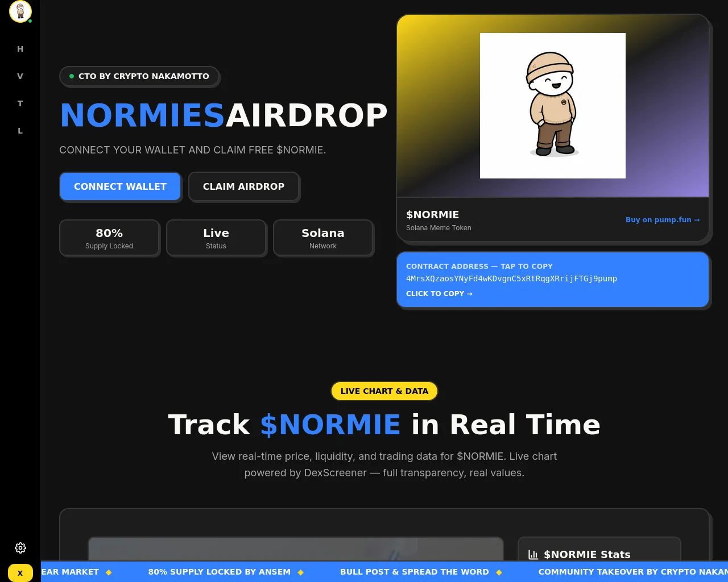This screenshot has width=728, height=582.
Task: Select the 80% Supply Locked card
Action: [x=109, y=238]
